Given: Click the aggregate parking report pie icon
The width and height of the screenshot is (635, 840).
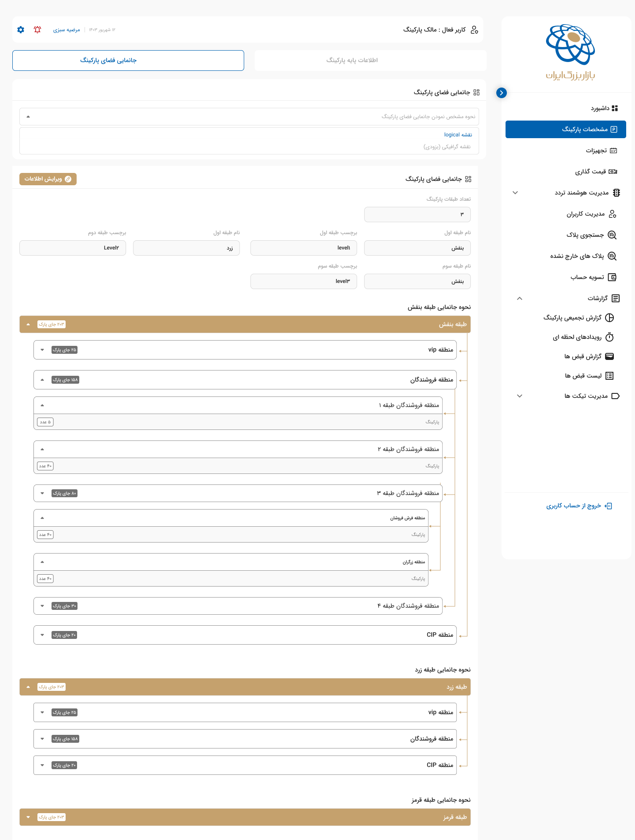Looking at the screenshot, I should 609,318.
